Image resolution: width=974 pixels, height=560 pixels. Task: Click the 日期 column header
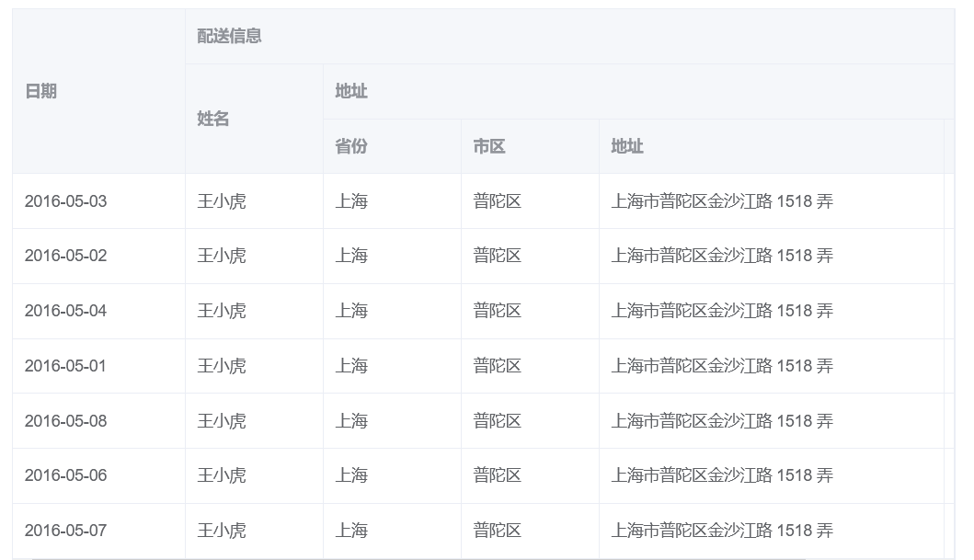click(40, 91)
